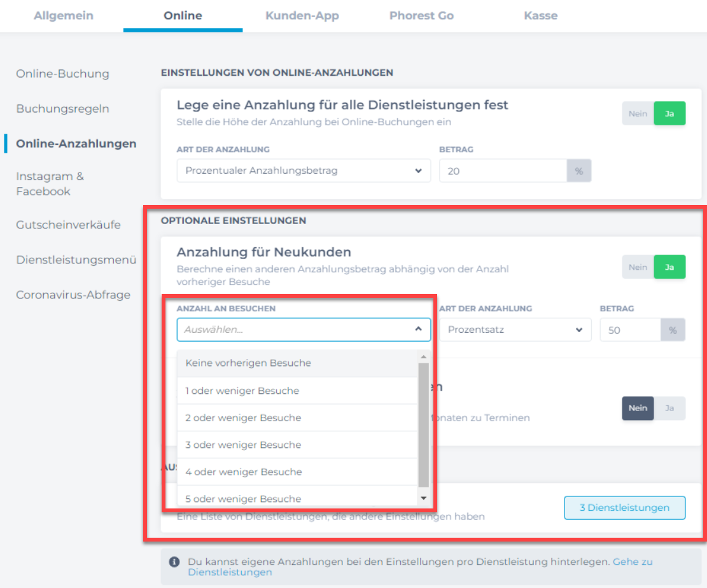This screenshot has width=707, height=588.
Task: Switch the third optional setting to Ja
Action: (669, 409)
